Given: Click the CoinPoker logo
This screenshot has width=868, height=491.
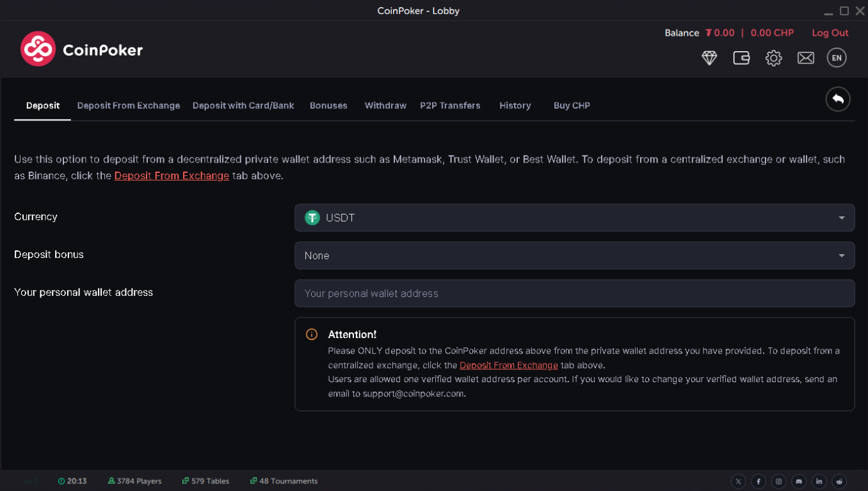Looking at the screenshot, I should tap(82, 49).
